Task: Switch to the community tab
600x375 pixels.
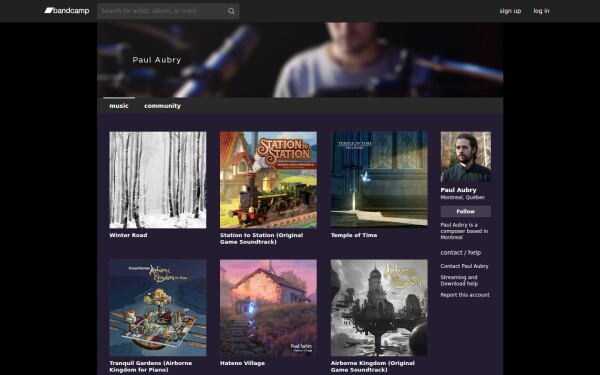Action: pyautogui.click(x=162, y=106)
